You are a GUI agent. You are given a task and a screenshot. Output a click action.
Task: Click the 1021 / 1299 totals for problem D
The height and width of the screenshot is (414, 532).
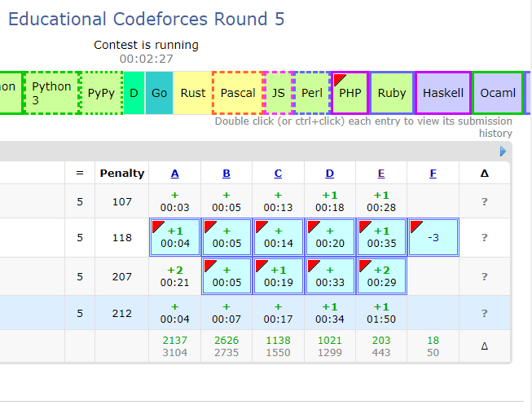329,346
